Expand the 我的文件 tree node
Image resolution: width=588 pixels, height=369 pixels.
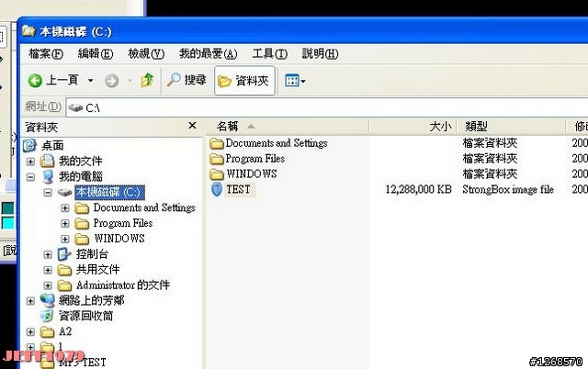click(30, 162)
